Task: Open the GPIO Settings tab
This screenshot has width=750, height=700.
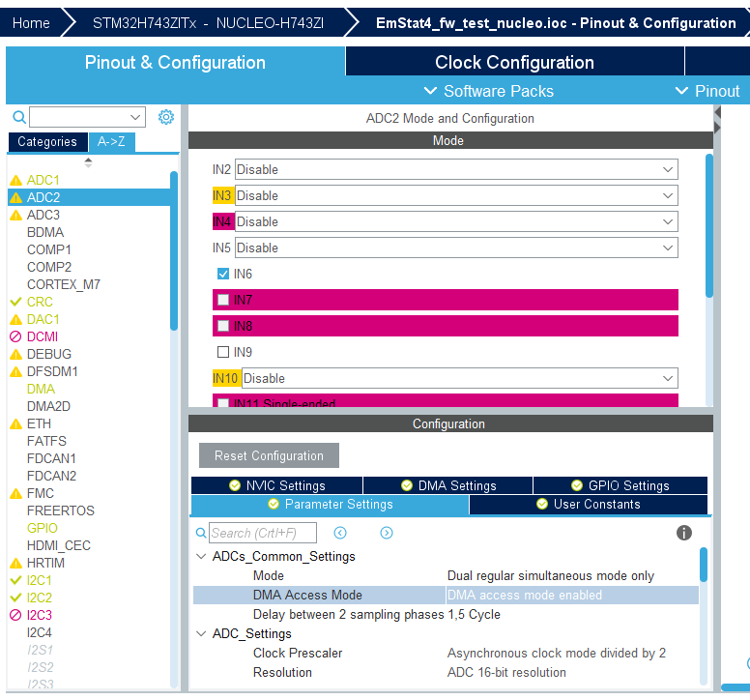Action: pos(620,485)
